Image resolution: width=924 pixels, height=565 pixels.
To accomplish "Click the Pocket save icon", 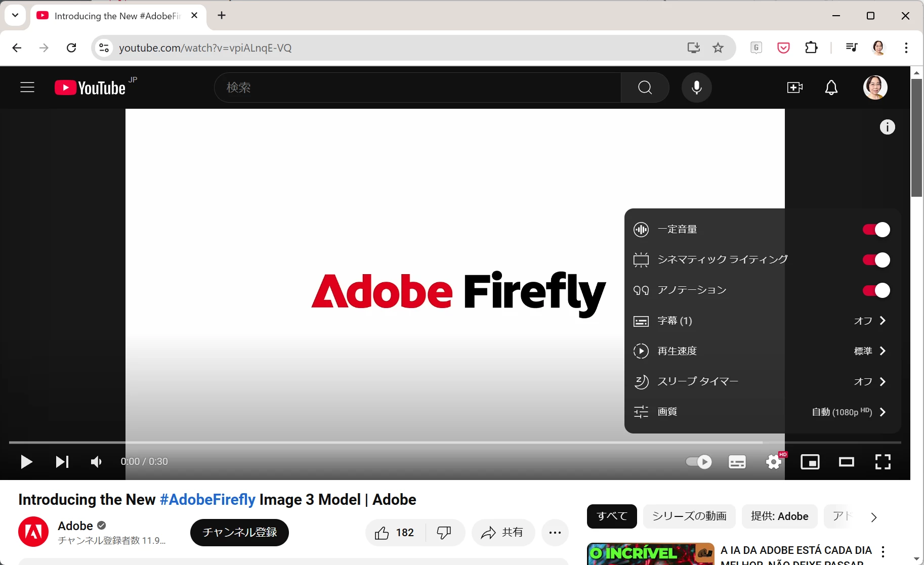I will point(783,48).
